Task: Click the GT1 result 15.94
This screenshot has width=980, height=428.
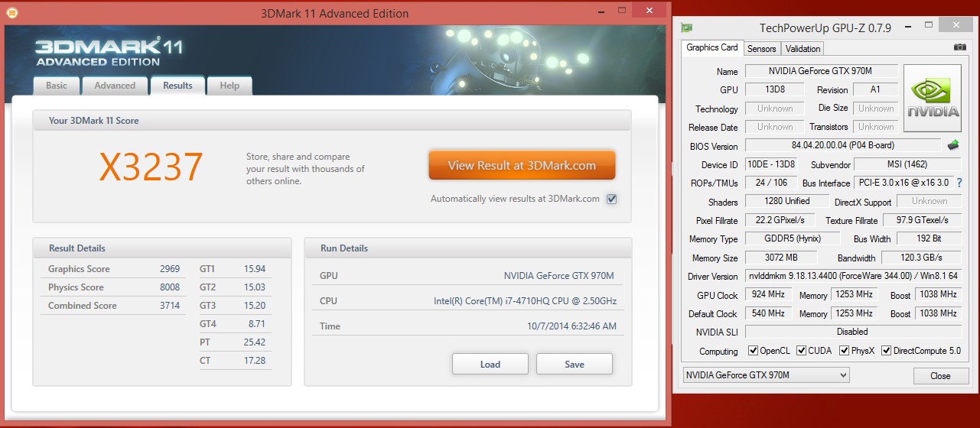Action: 255,269
